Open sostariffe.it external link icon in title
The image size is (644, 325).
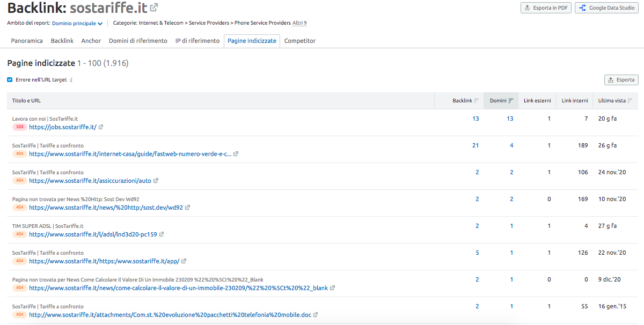[154, 8]
